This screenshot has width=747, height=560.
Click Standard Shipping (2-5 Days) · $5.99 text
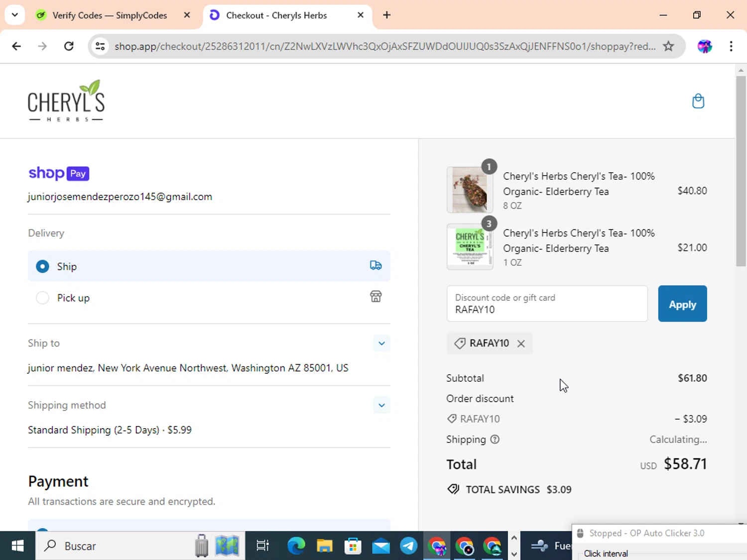click(110, 430)
